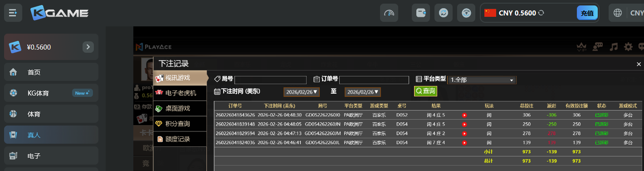Open 电子 slots section in sidebar
Image resolution: width=644 pixels, height=171 pixels.
coord(51,156)
